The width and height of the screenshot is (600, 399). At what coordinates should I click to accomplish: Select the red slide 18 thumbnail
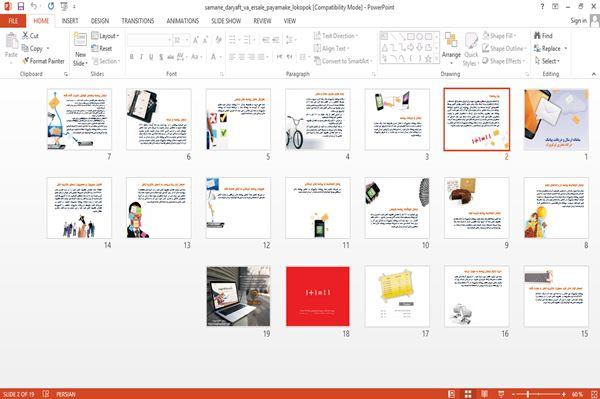pyautogui.click(x=318, y=296)
